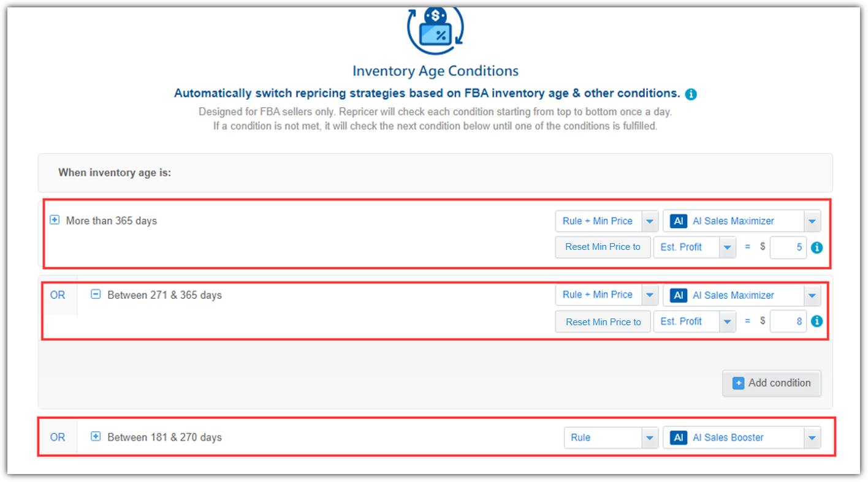Open AI Sales Maximizer dropdown for 271–365 days
This screenshot has width=868, height=482.
click(742, 295)
